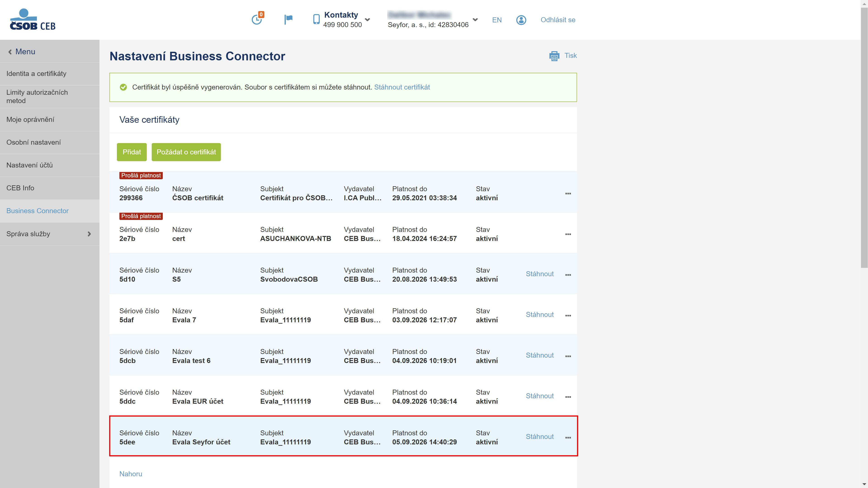Click expiry date 04.09.2026 10:19:01

424,361
